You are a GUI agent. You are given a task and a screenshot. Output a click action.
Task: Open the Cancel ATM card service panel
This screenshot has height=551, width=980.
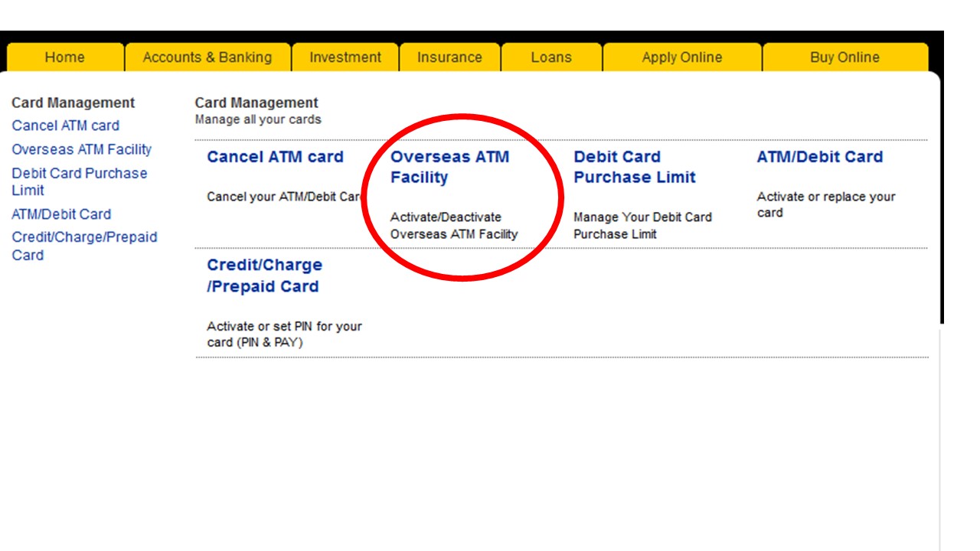[x=274, y=157]
